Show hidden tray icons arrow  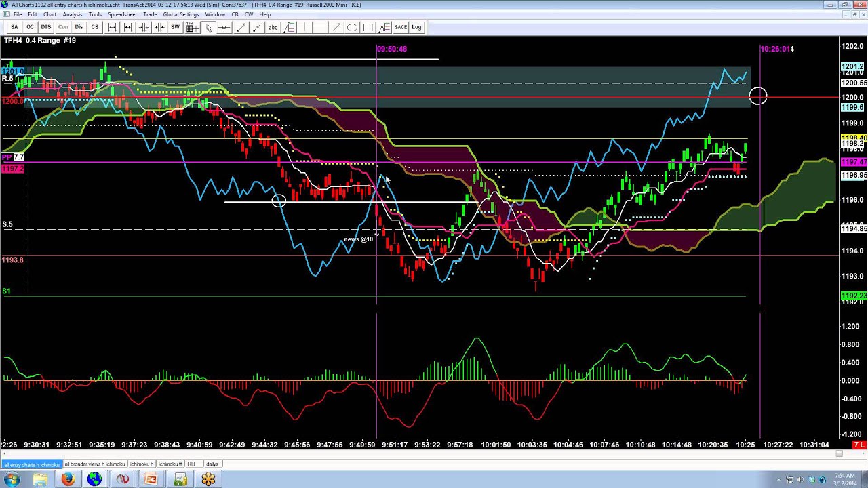[778, 480]
